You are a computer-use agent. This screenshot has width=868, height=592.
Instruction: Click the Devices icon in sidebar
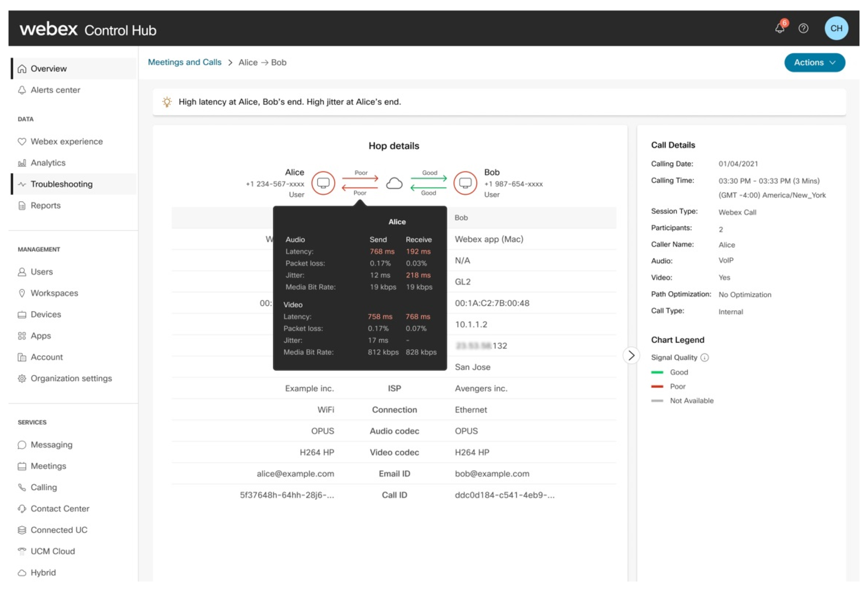coord(22,314)
